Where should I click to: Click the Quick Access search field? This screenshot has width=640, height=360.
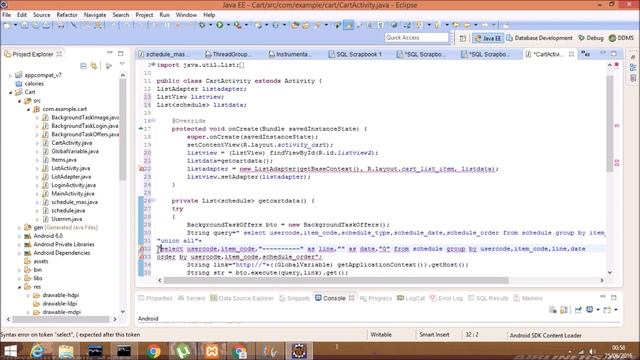[x=416, y=38]
